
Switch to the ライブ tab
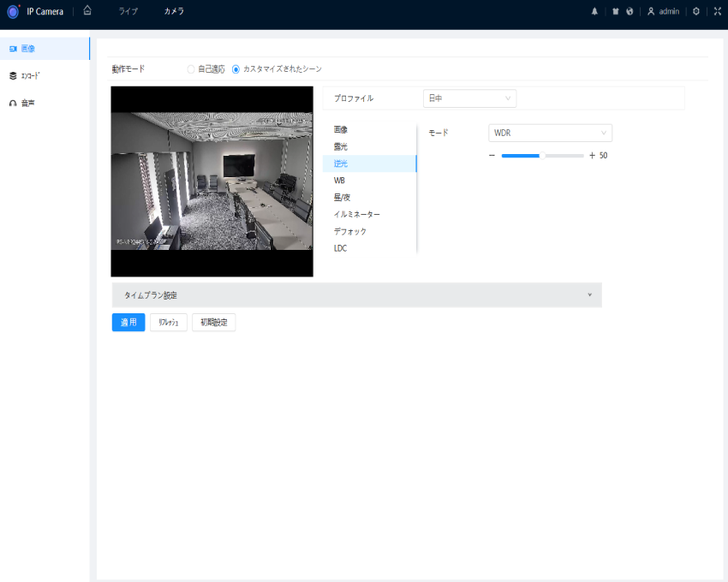[128, 11]
